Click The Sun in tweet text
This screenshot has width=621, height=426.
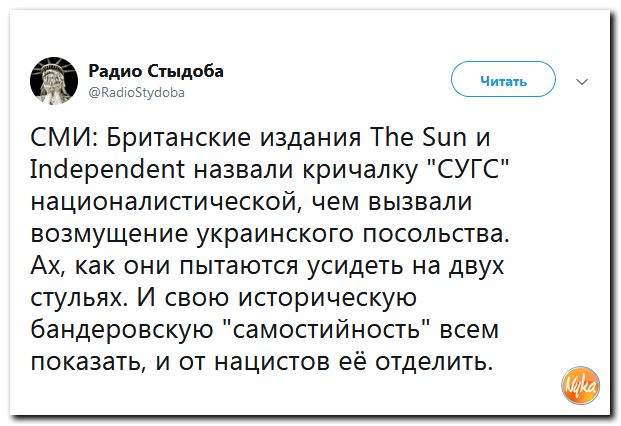point(418,137)
